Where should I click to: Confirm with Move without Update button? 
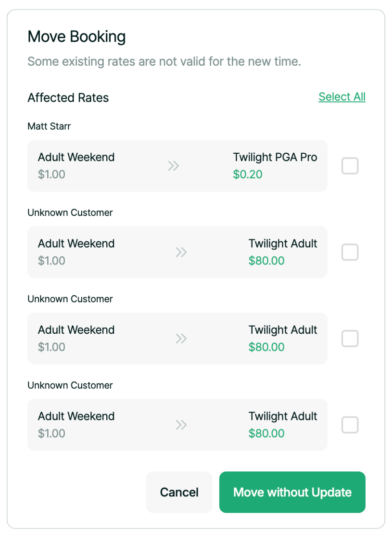tap(292, 492)
